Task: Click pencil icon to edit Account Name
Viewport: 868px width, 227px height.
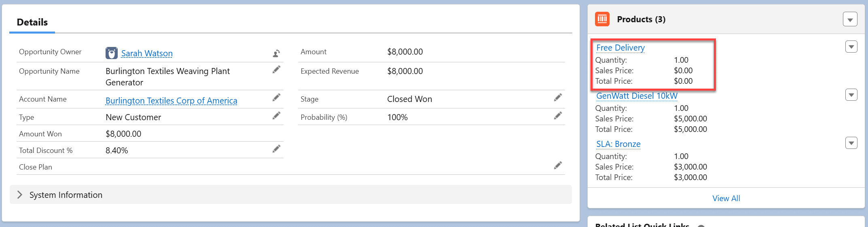Action: [x=276, y=98]
